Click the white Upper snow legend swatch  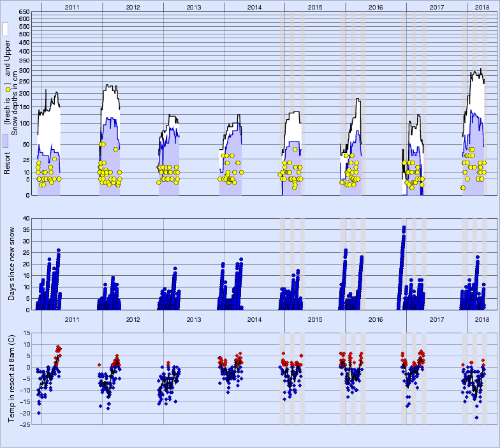point(5,29)
